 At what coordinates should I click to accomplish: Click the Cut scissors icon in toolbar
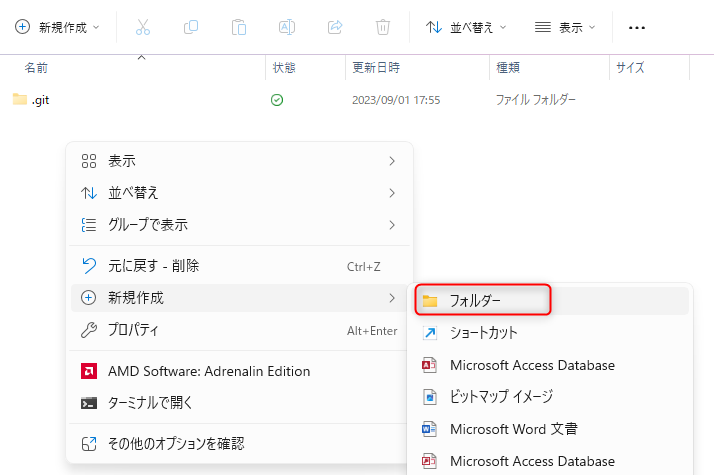143,27
